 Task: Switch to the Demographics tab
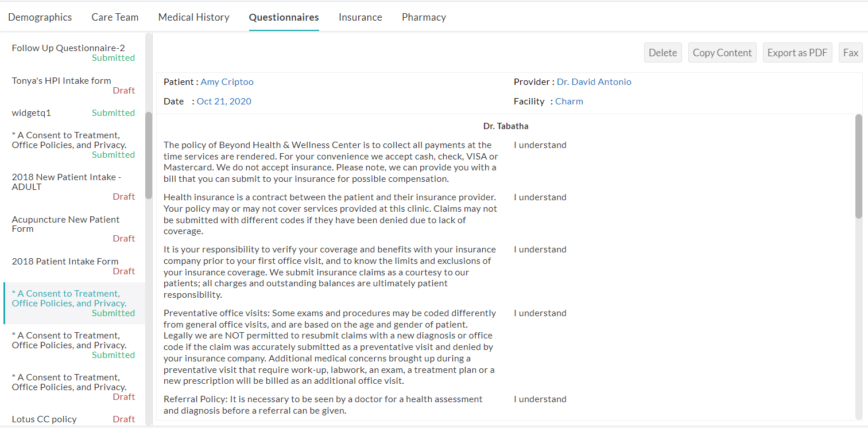point(40,17)
